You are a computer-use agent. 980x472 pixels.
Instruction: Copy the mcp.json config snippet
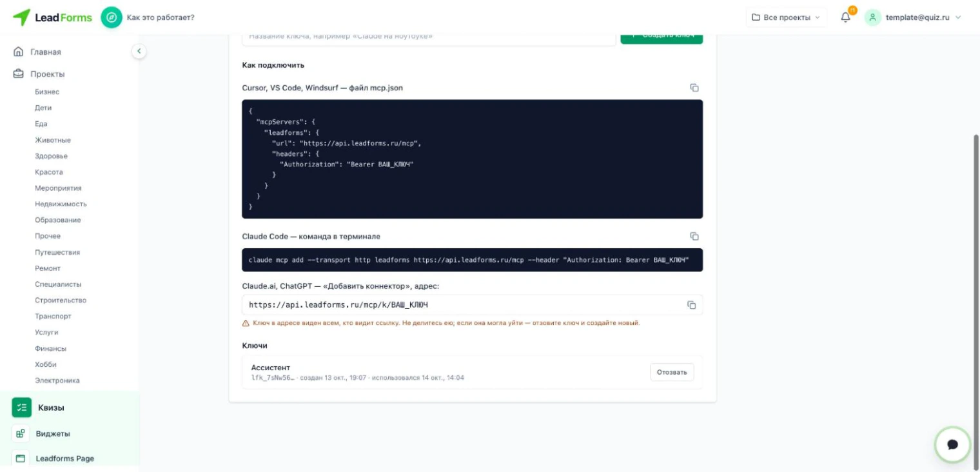(x=694, y=88)
